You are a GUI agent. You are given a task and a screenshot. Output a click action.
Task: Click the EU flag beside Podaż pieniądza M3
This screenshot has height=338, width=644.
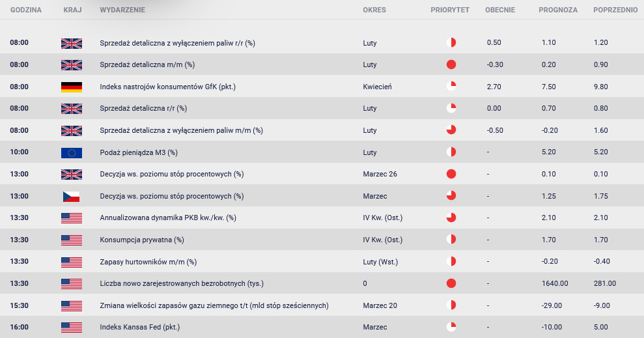click(72, 153)
